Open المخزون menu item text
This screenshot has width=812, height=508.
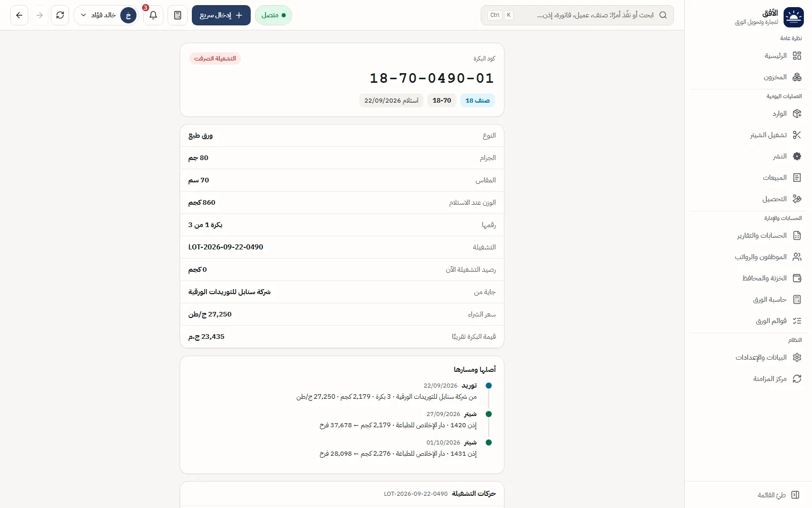click(775, 77)
